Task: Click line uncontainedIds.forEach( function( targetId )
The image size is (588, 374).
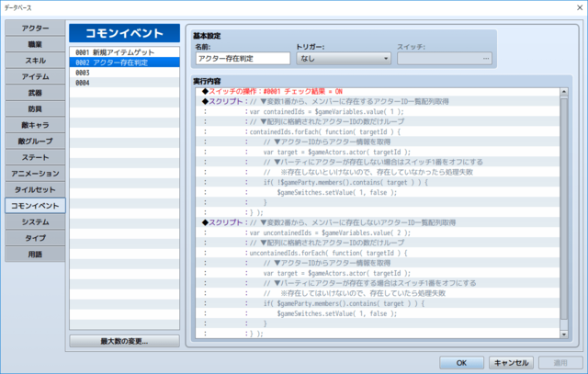Action: [378, 253]
